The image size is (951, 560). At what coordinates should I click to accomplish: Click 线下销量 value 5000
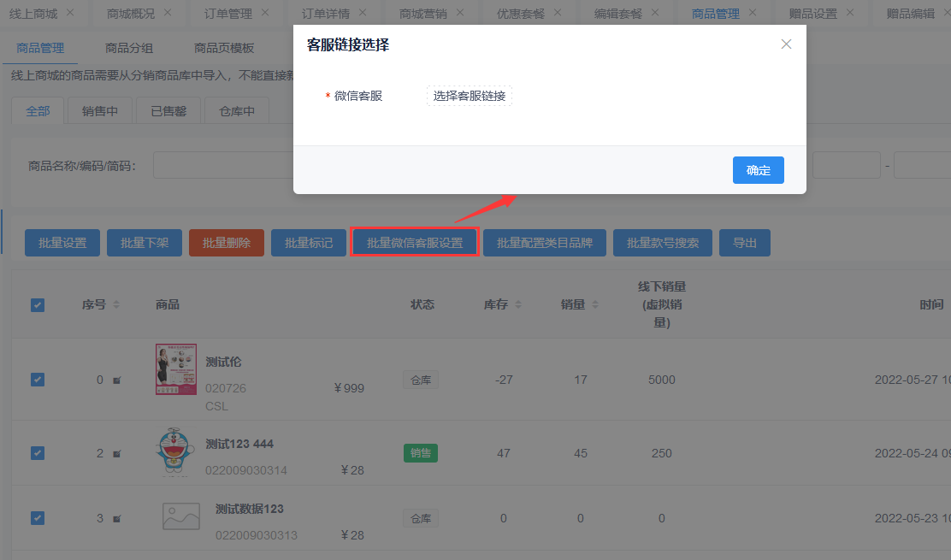click(x=662, y=380)
